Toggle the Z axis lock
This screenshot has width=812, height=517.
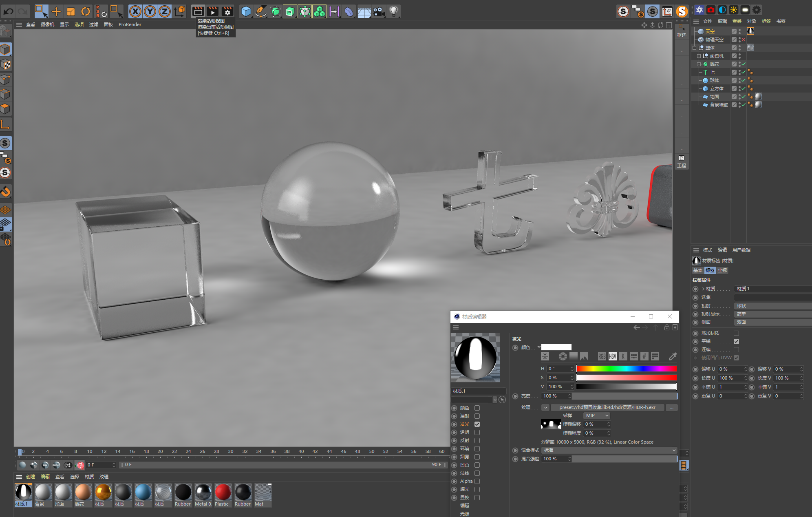(x=165, y=11)
